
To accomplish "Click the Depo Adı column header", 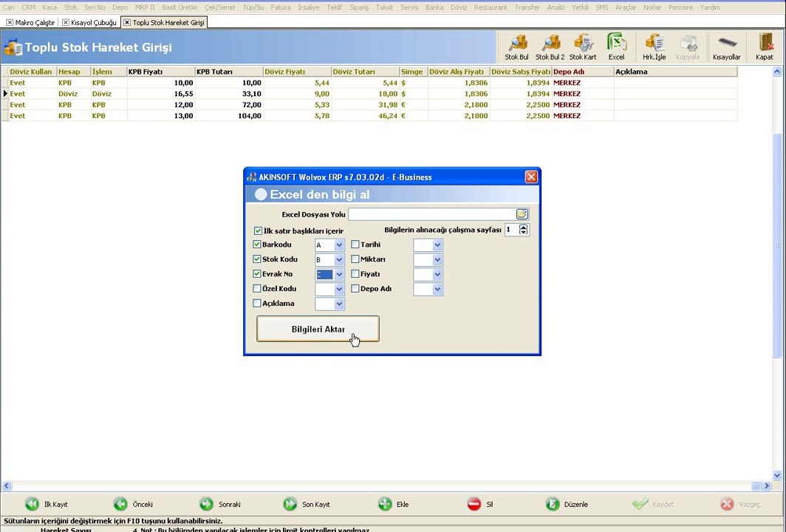I will [583, 72].
